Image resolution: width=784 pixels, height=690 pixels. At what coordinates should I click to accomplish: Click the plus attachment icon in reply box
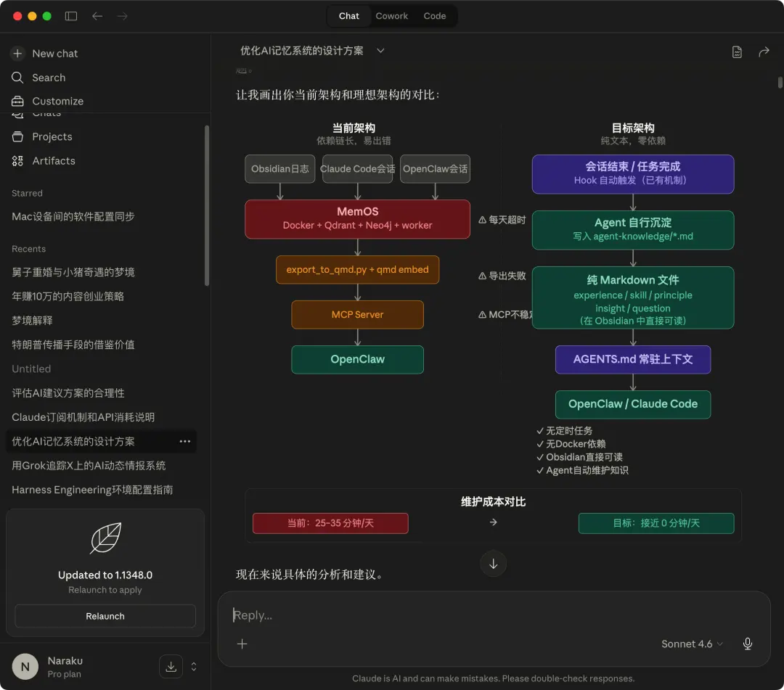pyautogui.click(x=242, y=644)
